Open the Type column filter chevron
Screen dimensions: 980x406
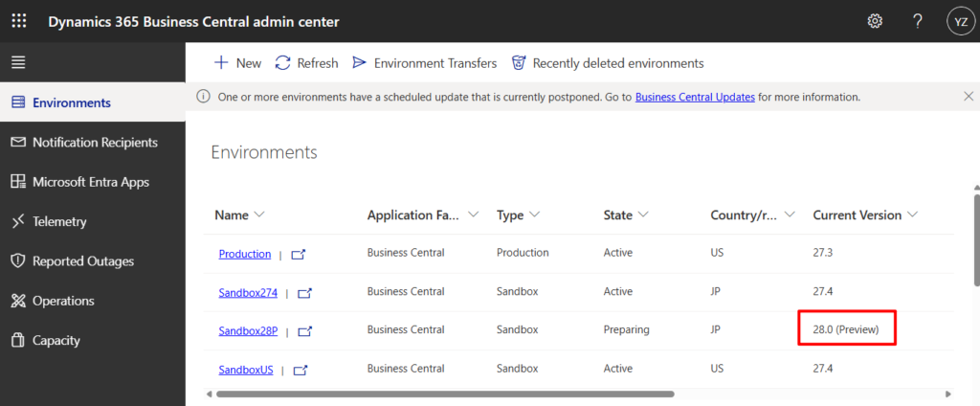click(534, 215)
